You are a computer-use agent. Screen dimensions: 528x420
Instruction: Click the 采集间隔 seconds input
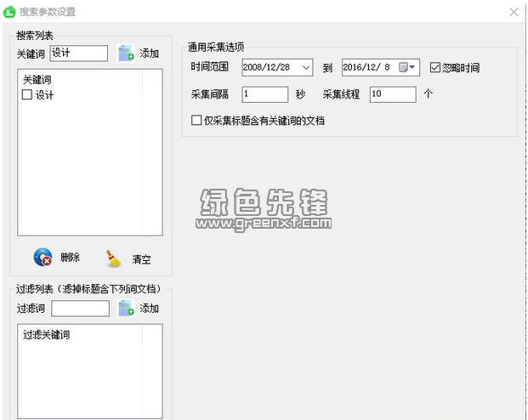coord(265,94)
